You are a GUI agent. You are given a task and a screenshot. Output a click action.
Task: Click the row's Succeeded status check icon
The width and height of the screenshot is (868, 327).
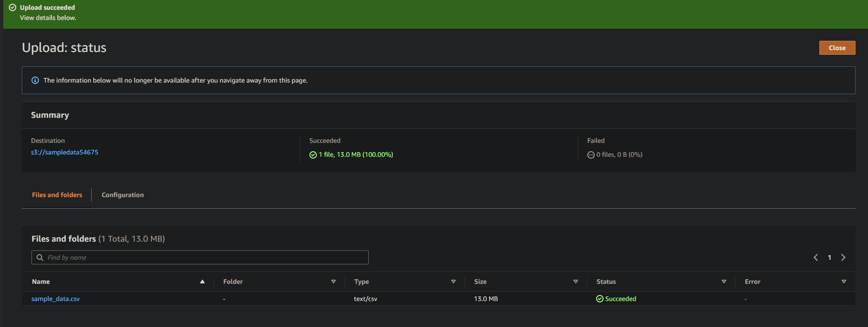(600, 299)
